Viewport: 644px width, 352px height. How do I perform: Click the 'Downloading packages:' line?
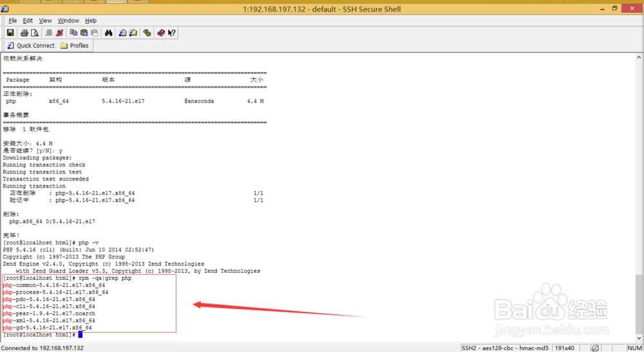tap(37, 157)
